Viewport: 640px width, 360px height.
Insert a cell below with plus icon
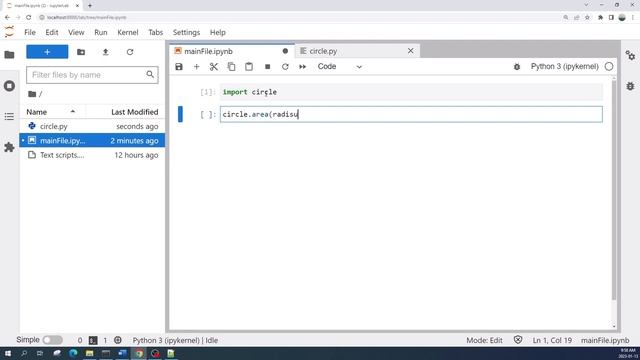(196, 67)
